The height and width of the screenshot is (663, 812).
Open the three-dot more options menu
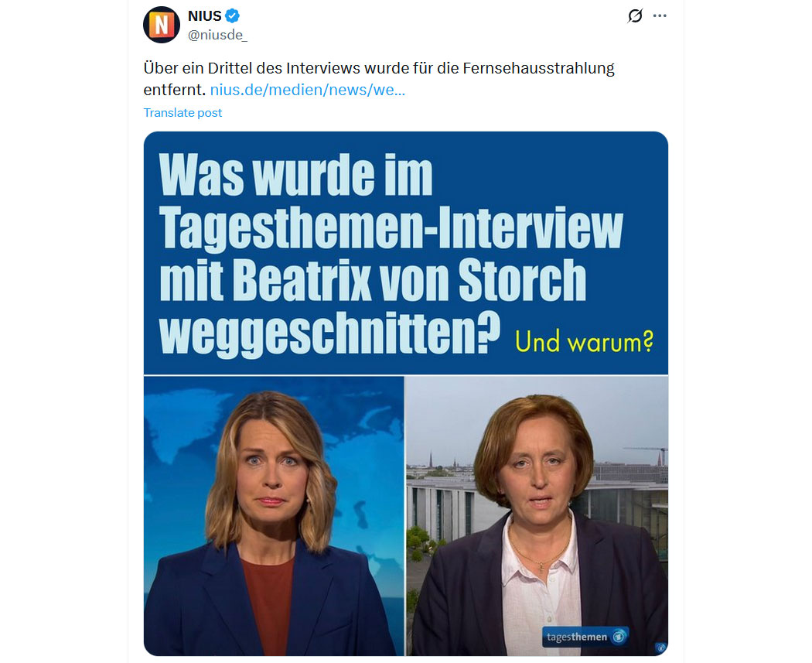pyautogui.click(x=660, y=16)
